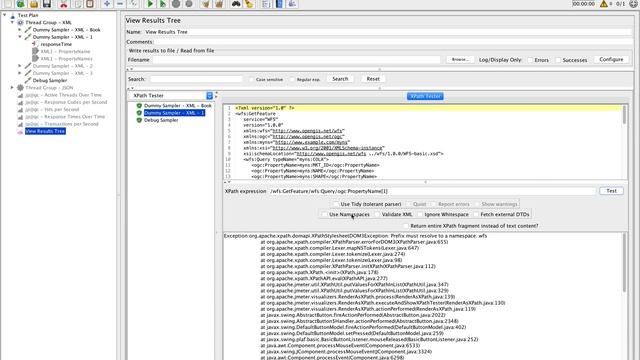Select the XPath Tester tab
640x360 pixels.
[425, 96]
